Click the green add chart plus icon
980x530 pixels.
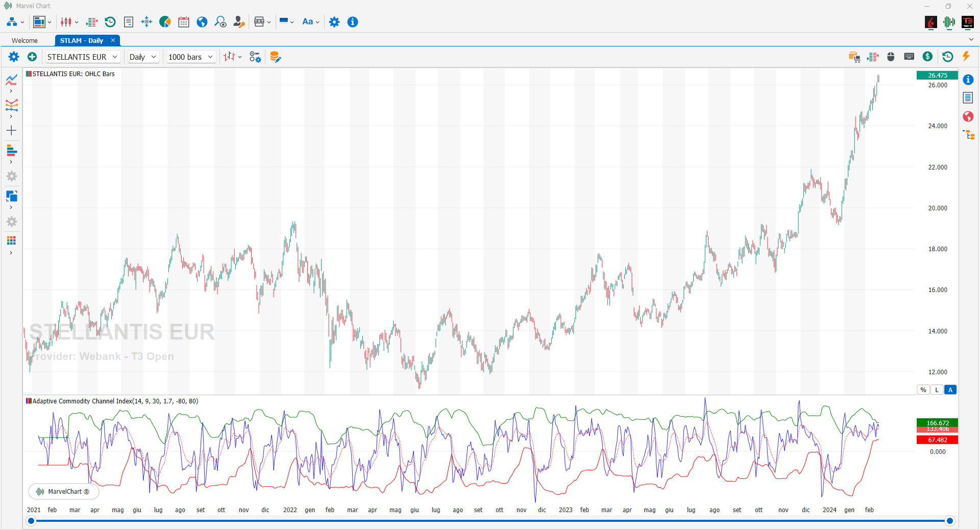coord(32,57)
